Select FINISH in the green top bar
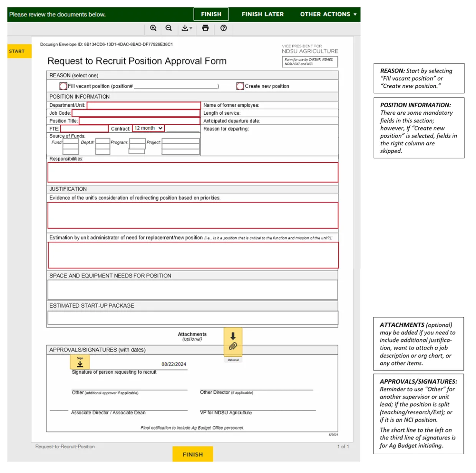 tap(211, 14)
